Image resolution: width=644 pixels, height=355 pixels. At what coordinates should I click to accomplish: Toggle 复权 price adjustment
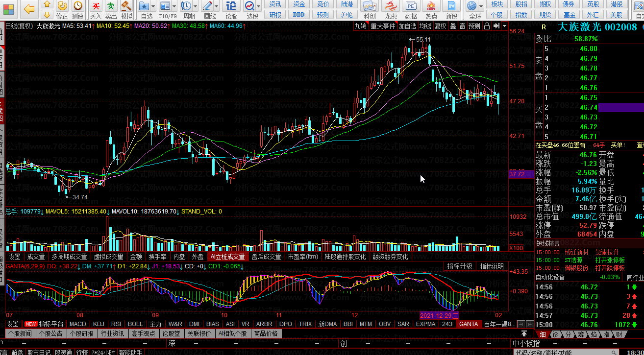(441, 26)
